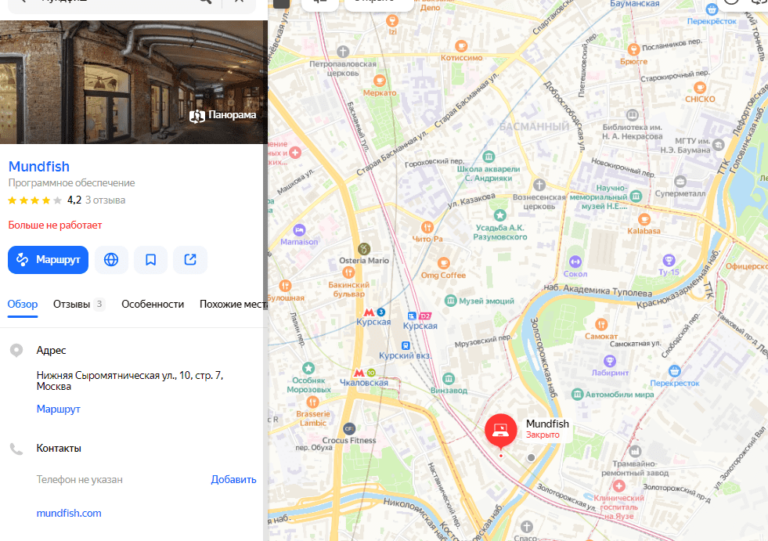Click Добавить to add phone number
Viewport: 768px width, 541px height.
tap(233, 479)
